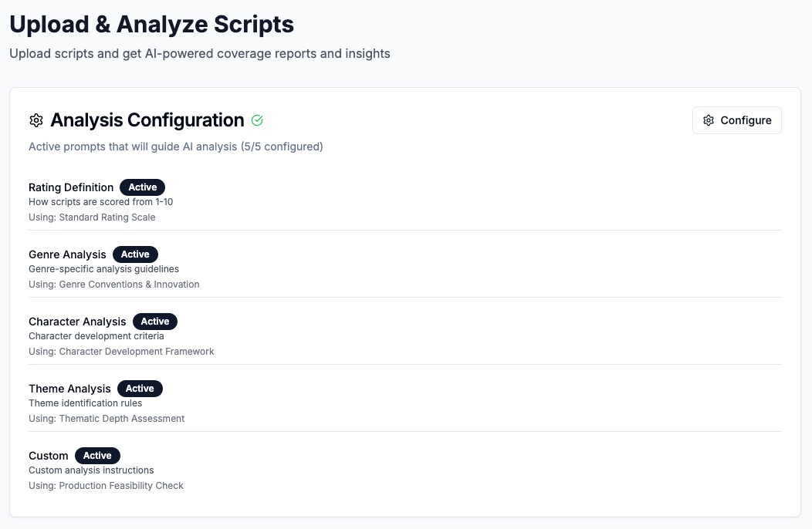
Task: Click Using: Standard Rating Scale text
Action: (92, 217)
